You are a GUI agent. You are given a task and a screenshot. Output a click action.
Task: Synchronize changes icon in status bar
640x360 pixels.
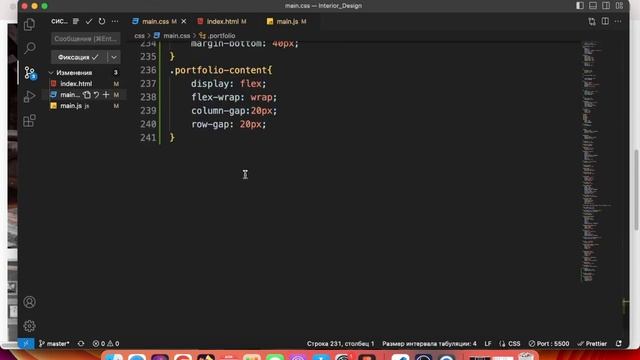(81, 344)
